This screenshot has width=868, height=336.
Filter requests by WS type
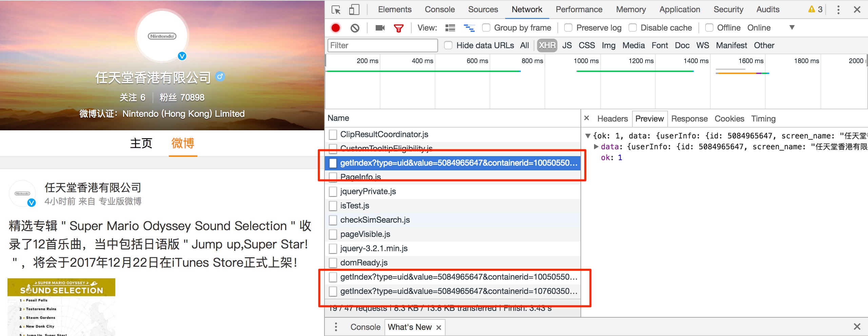(703, 45)
